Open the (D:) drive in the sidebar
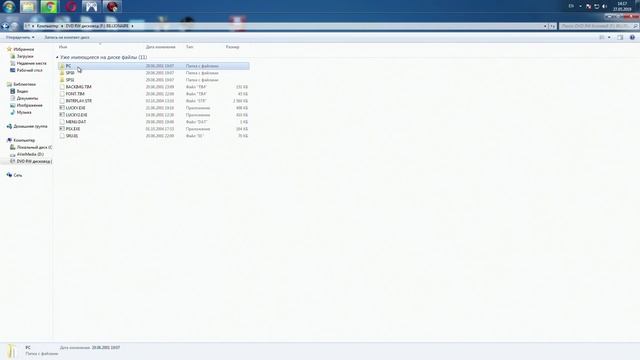The width and height of the screenshot is (640, 360). (x=30, y=154)
